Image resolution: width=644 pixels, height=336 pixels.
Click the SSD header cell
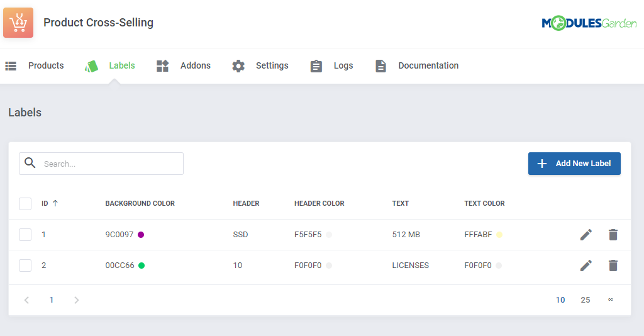tap(240, 235)
